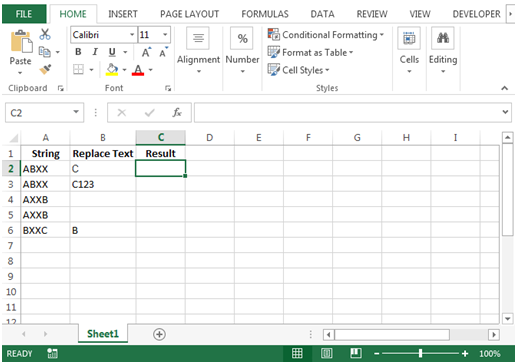Click the Insert Function fx icon
The height and width of the screenshot is (364, 517).
pos(177,113)
